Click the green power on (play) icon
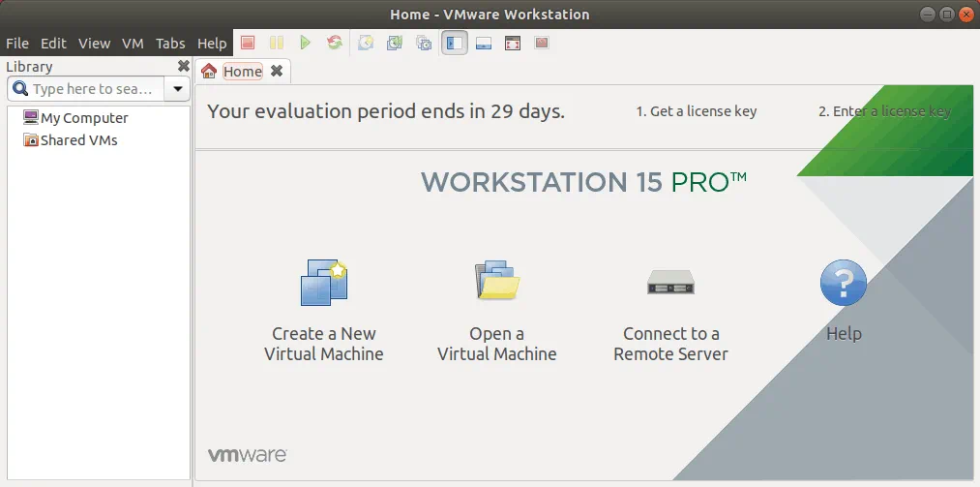 point(305,43)
